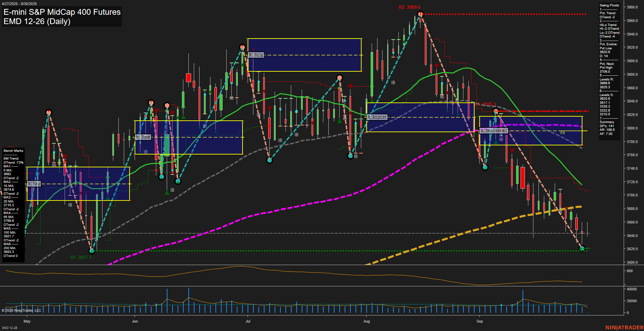Click the '3600.0' price axis label

click(x=632, y=262)
